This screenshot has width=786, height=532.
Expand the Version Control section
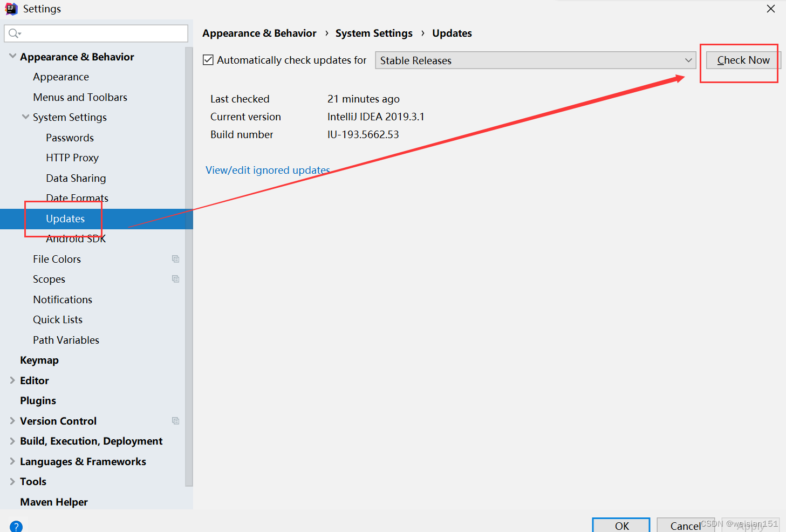pyautogui.click(x=12, y=420)
